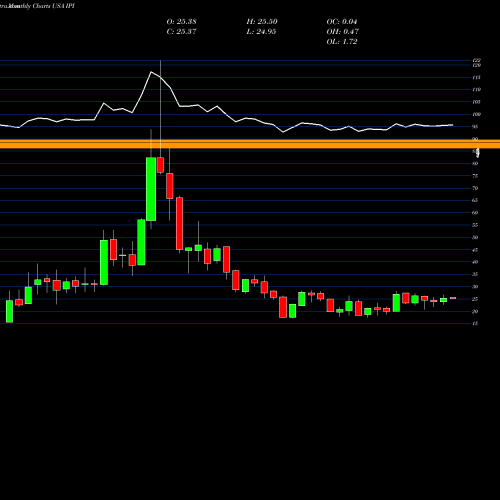The width and height of the screenshot is (500, 500).
Task: Click the 100 price axis label
Action: tap(477, 114)
